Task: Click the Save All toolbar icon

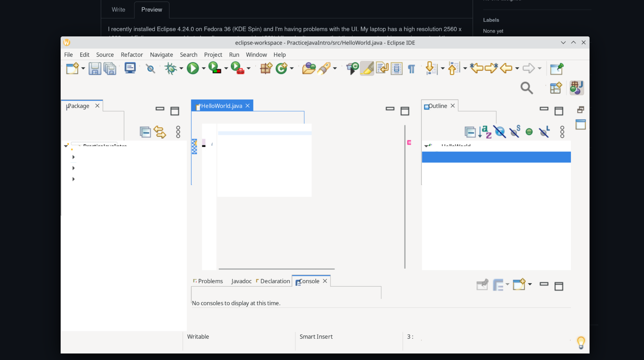Action: click(x=110, y=68)
